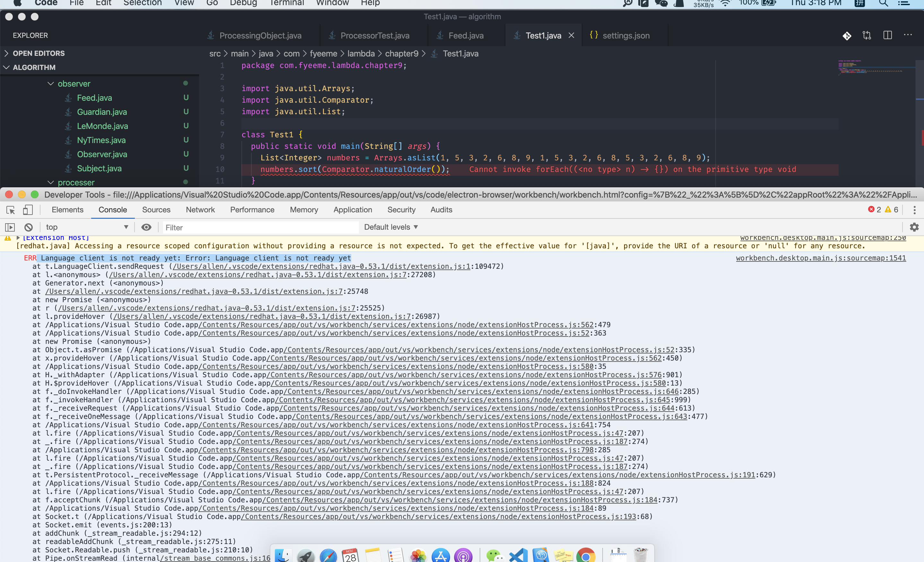The width and height of the screenshot is (924, 562).
Task: Open the Feed.java editor tab
Action: click(466, 35)
